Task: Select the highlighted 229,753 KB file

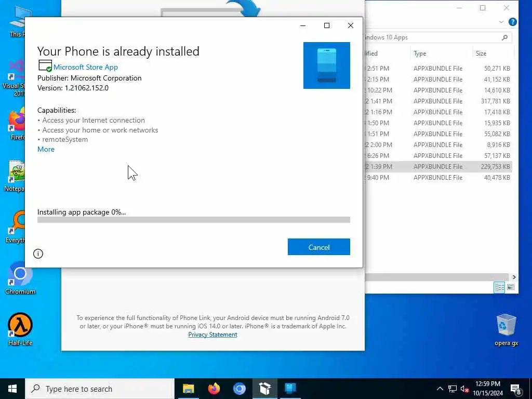Action: click(x=438, y=166)
